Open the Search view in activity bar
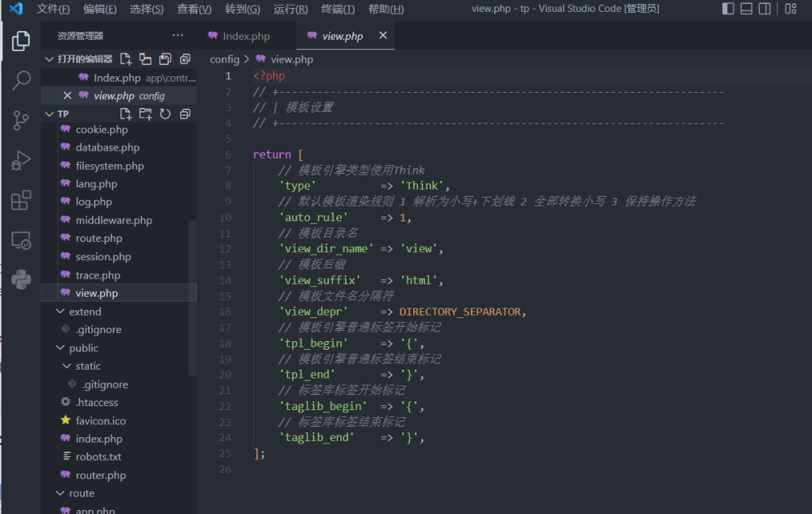812x514 pixels. (x=21, y=80)
